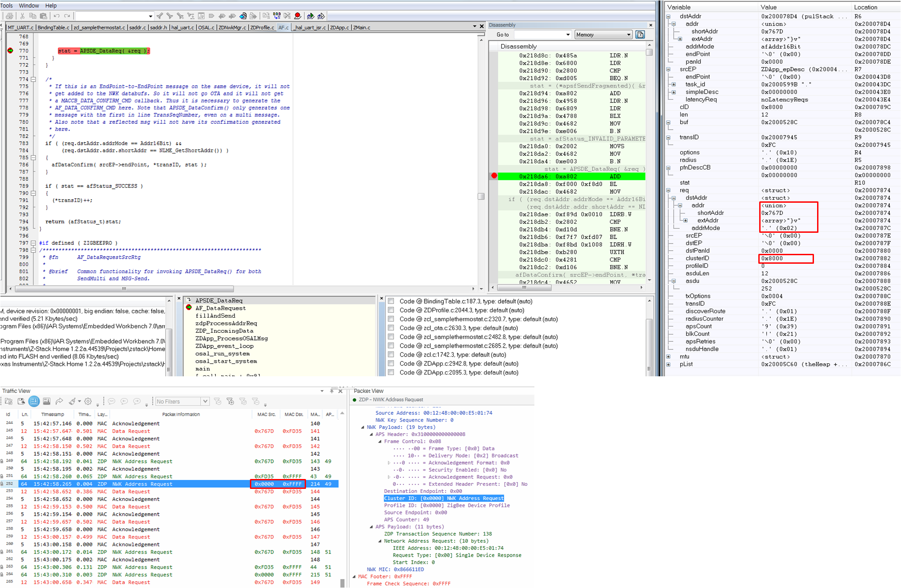Open the Memory zone dropdown
Screen dimensions: 901x588
coord(628,35)
